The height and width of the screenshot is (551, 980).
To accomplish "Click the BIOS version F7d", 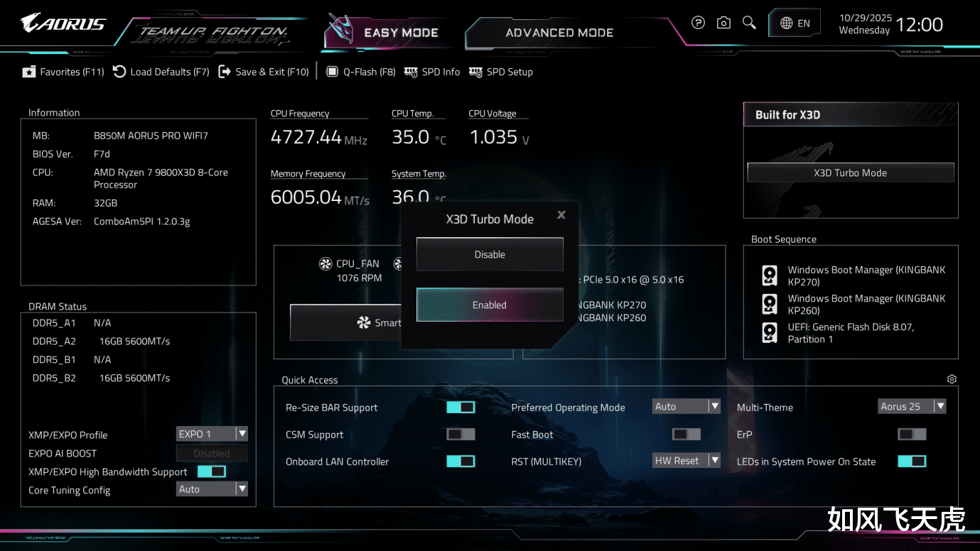I will coord(102,154).
